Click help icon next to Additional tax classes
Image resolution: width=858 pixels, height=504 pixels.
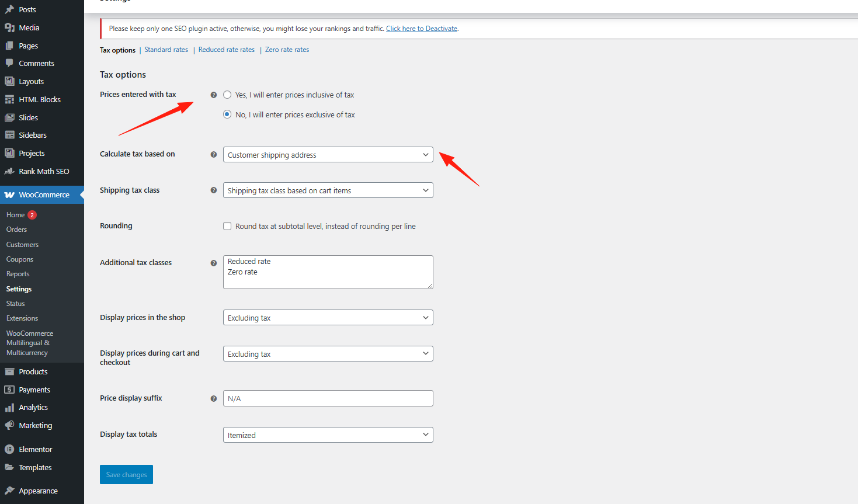[214, 263]
